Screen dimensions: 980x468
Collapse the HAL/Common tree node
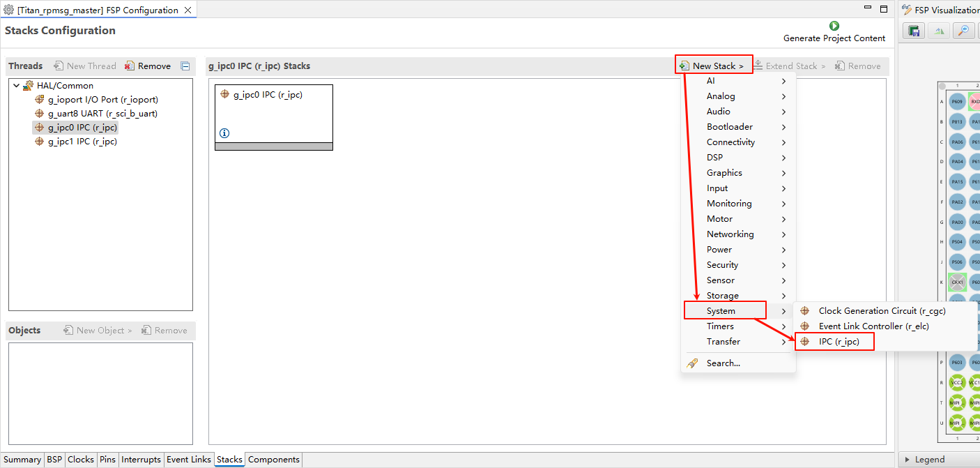pyautogui.click(x=16, y=86)
